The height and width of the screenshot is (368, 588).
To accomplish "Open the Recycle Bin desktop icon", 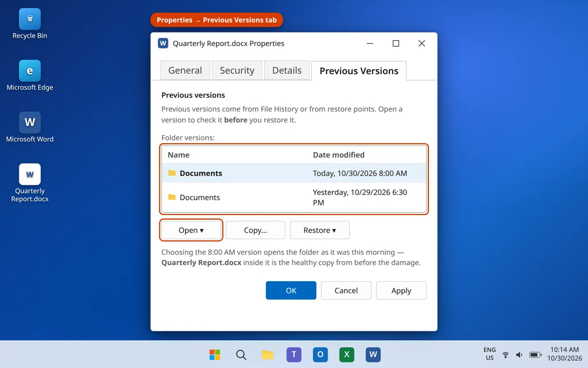I will [x=30, y=24].
